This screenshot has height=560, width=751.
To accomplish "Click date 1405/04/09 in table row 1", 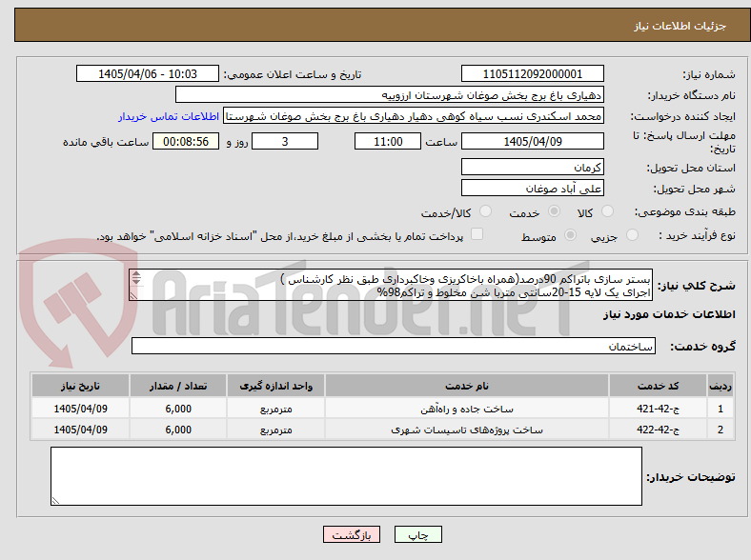I will click(80, 409).
